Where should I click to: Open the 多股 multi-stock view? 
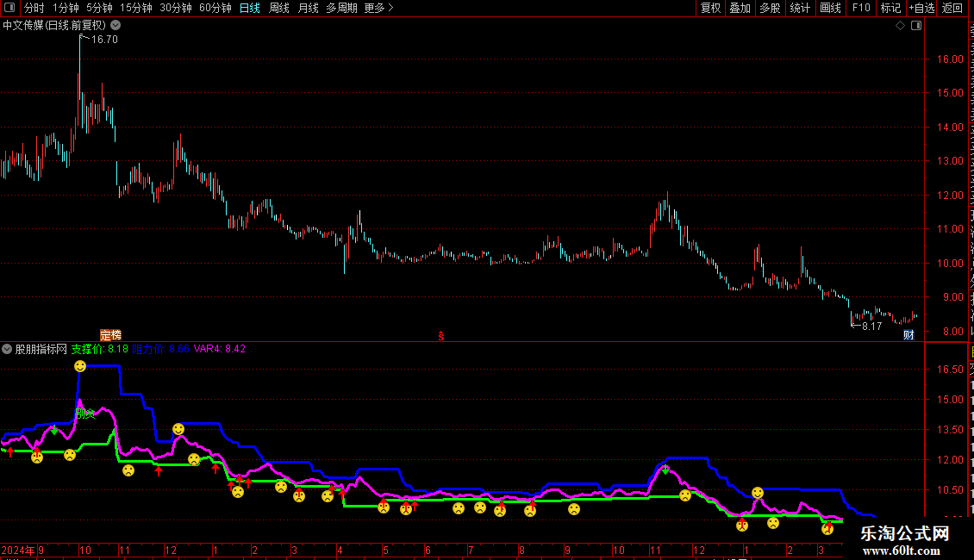770,8
